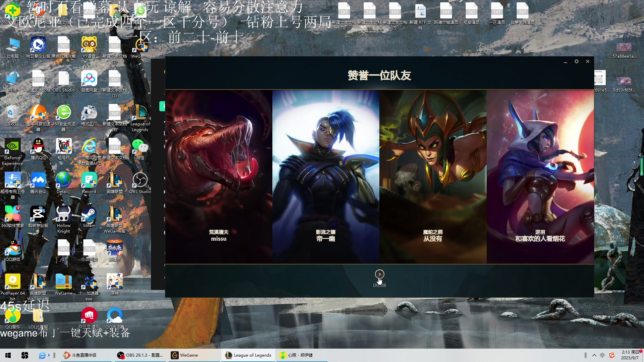The width and height of the screenshot is (644, 362).
Task: Open League of Legends desktop shortcut
Action: (140, 118)
